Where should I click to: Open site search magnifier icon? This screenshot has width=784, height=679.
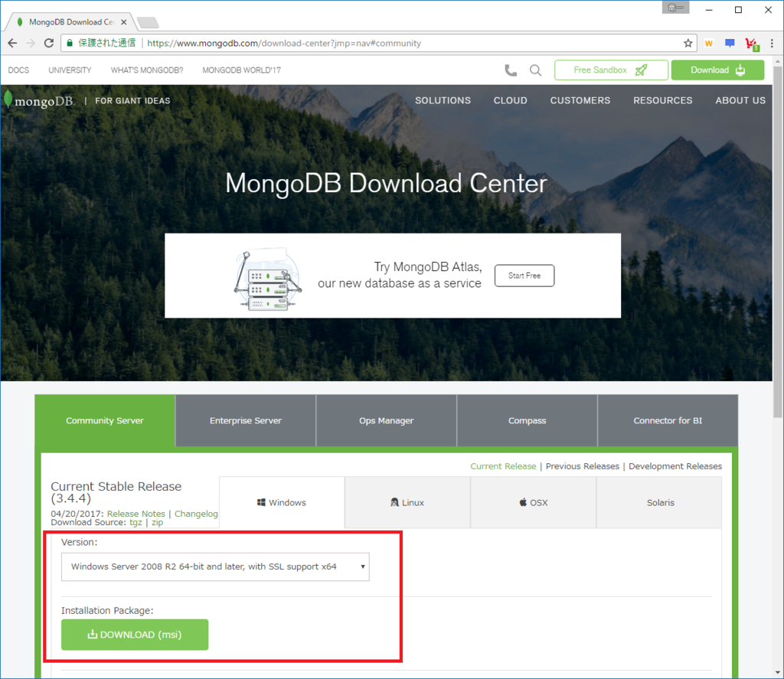pos(535,70)
